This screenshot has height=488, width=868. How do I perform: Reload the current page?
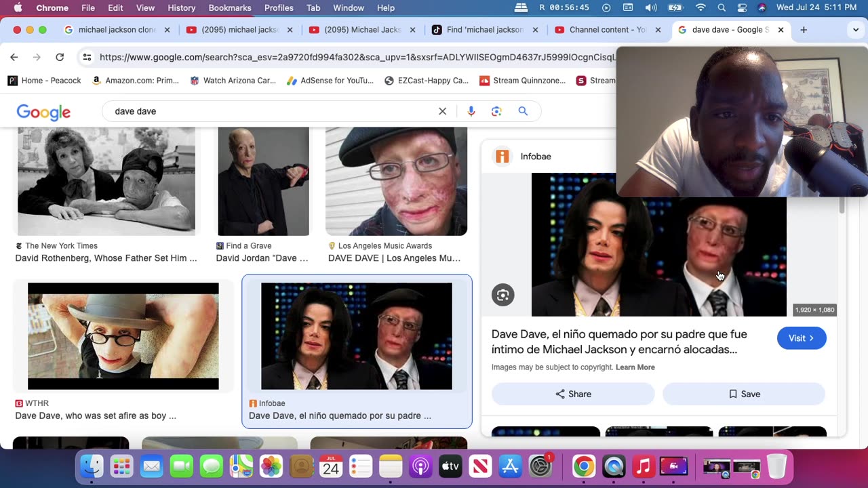[60, 58]
